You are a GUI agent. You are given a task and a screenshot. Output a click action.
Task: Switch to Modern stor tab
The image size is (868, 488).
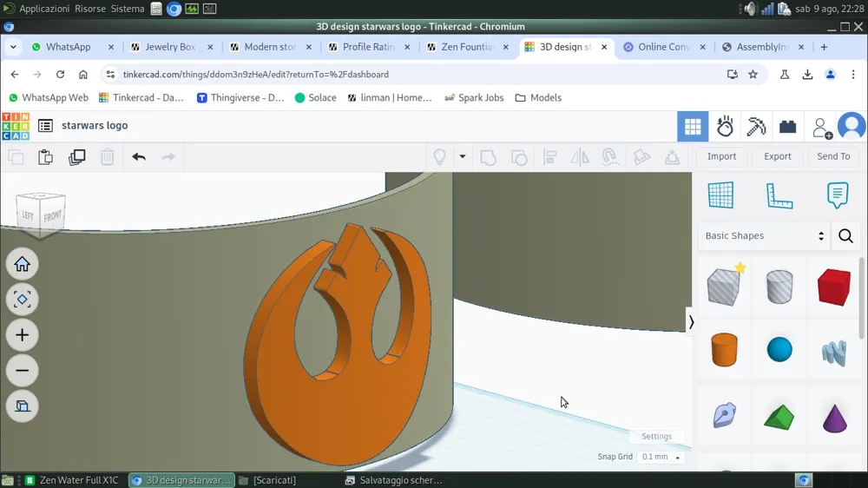(x=271, y=47)
